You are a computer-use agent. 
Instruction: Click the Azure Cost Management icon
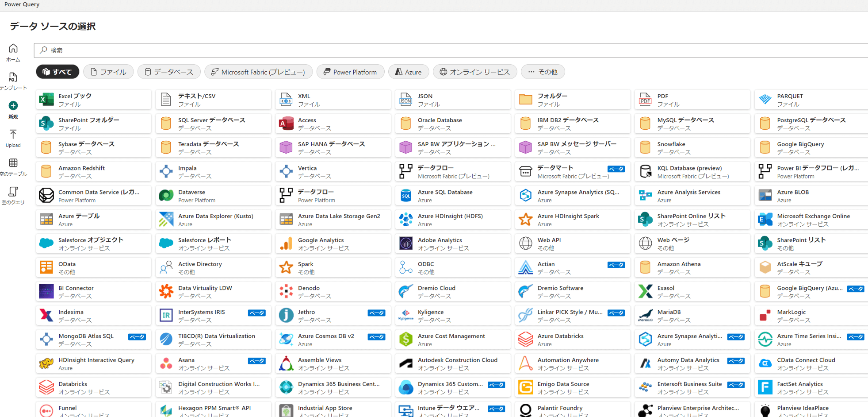click(x=406, y=339)
